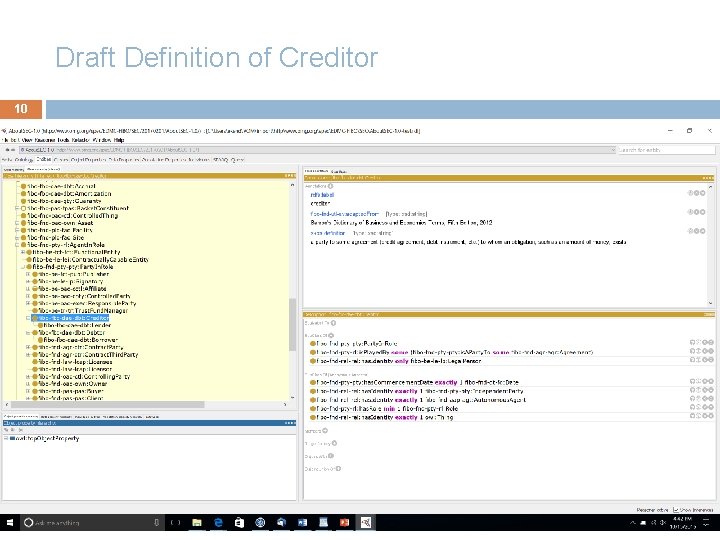Click navigate back arrow in toolbar
720x540 pixels.
(7, 150)
